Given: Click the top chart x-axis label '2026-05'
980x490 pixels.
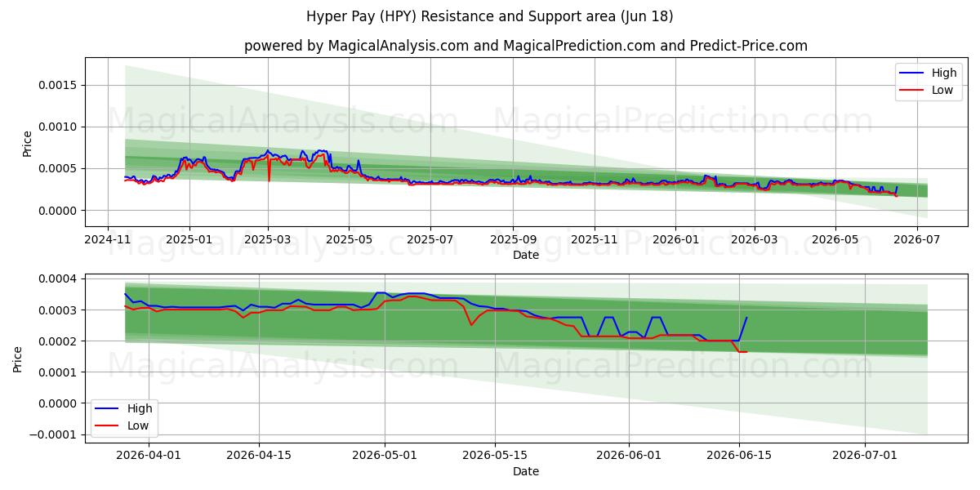Looking at the screenshot, I should [835, 240].
